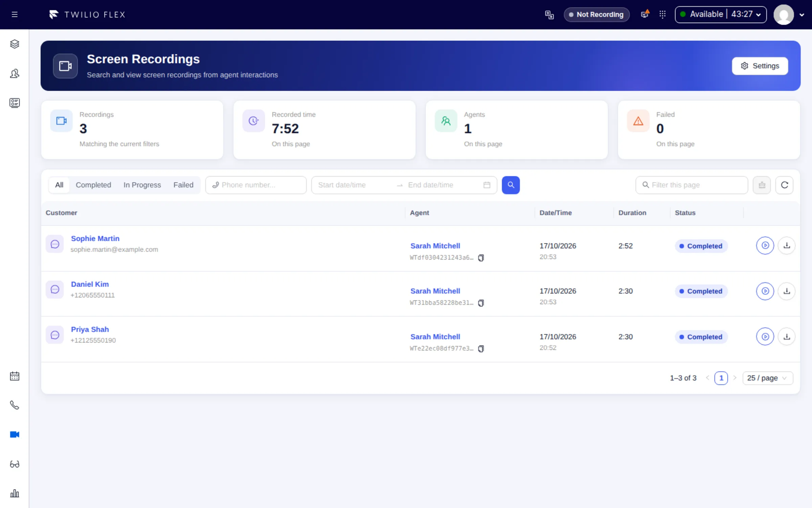Open the dialpad grid icon
This screenshot has height=508, width=812.
[x=662, y=14]
